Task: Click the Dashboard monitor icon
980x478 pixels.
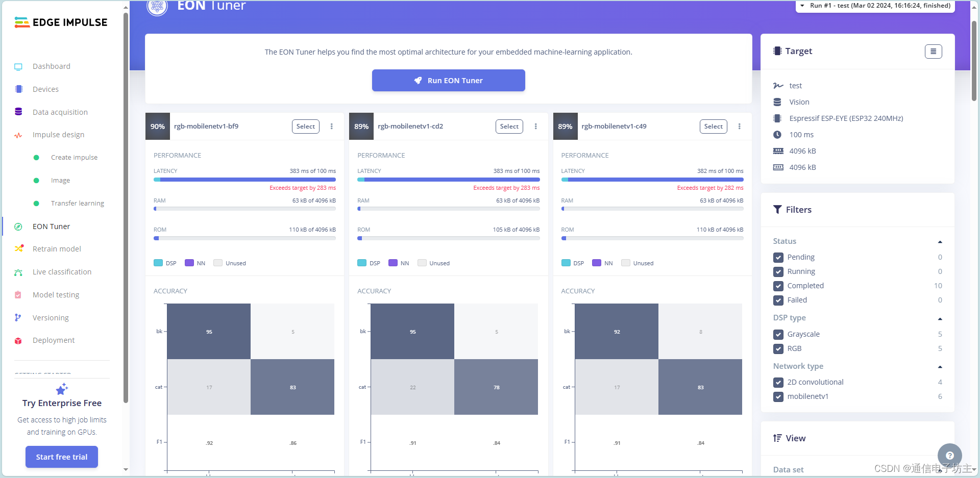Action: 18,67
